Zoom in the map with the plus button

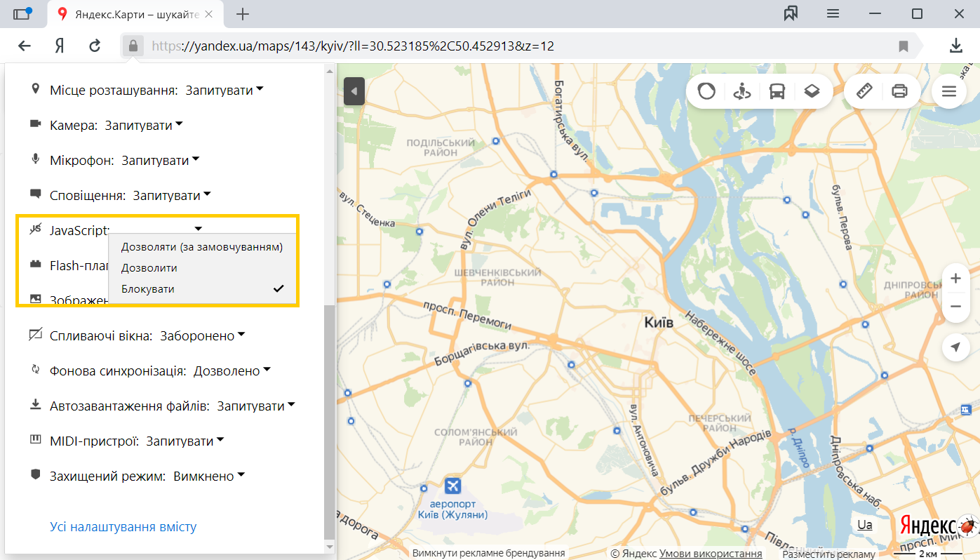[x=955, y=279]
